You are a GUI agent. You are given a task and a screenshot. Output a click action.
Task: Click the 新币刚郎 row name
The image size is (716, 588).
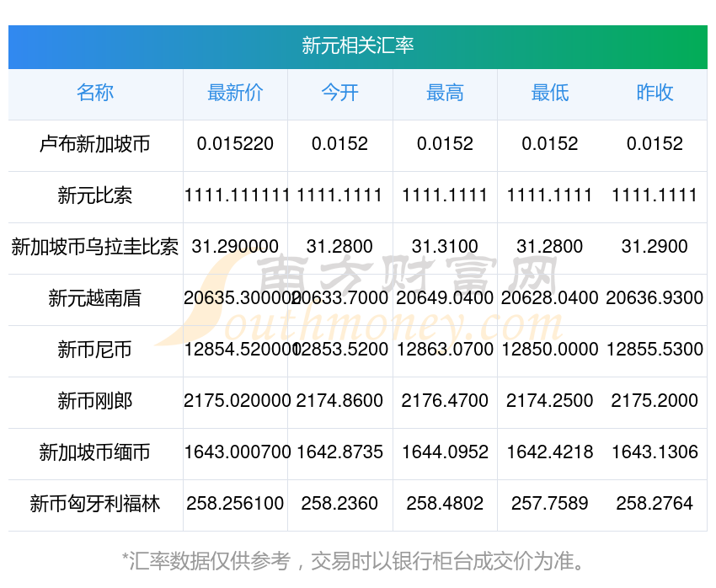95,401
